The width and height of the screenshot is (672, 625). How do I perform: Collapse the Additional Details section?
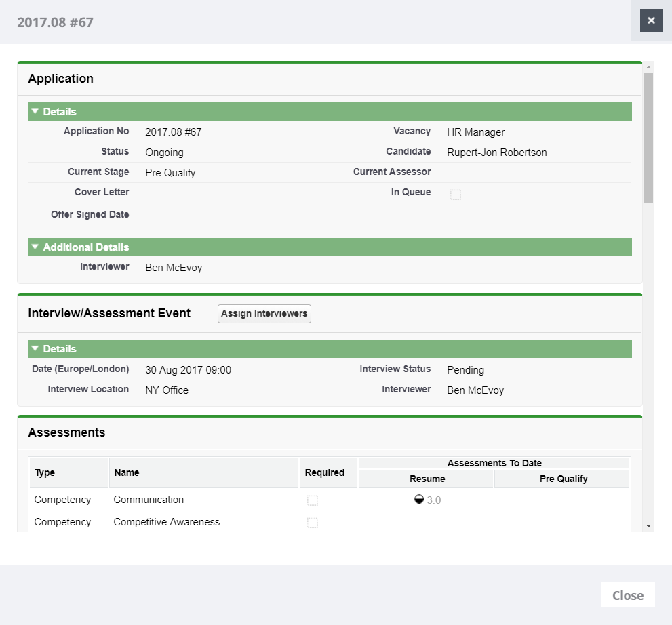(36, 247)
